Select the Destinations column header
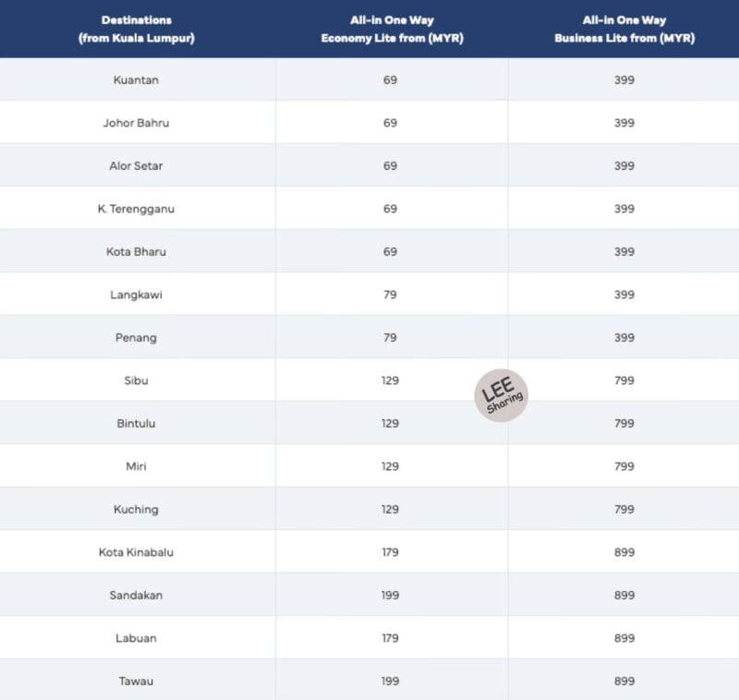Image resolution: width=739 pixels, height=700 pixels. pos(136,30)
